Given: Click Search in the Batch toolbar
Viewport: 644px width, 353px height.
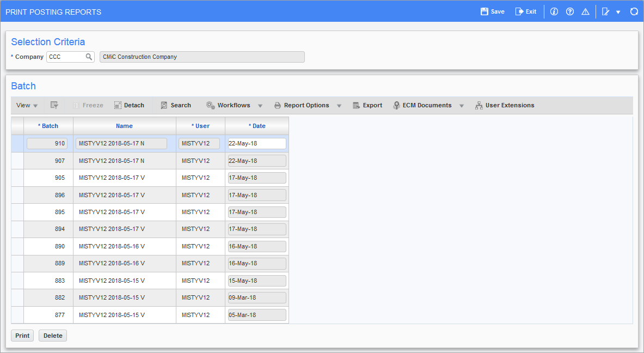Looking at the screenshot, I should coord(176,105).
